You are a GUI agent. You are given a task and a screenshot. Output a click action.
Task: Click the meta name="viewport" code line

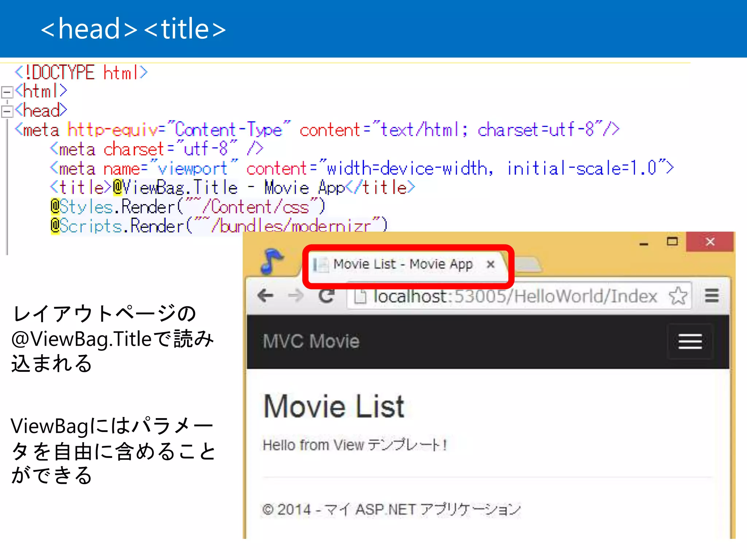point(361,168)
